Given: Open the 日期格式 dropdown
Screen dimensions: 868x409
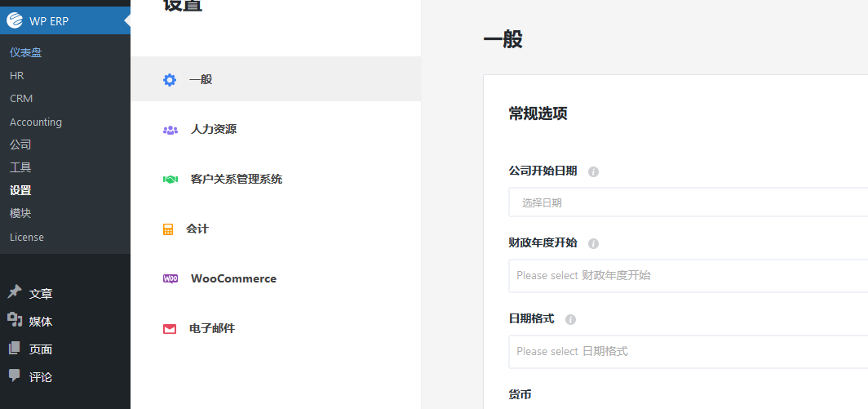Looking at the screenshot, I should click(688, 351).
